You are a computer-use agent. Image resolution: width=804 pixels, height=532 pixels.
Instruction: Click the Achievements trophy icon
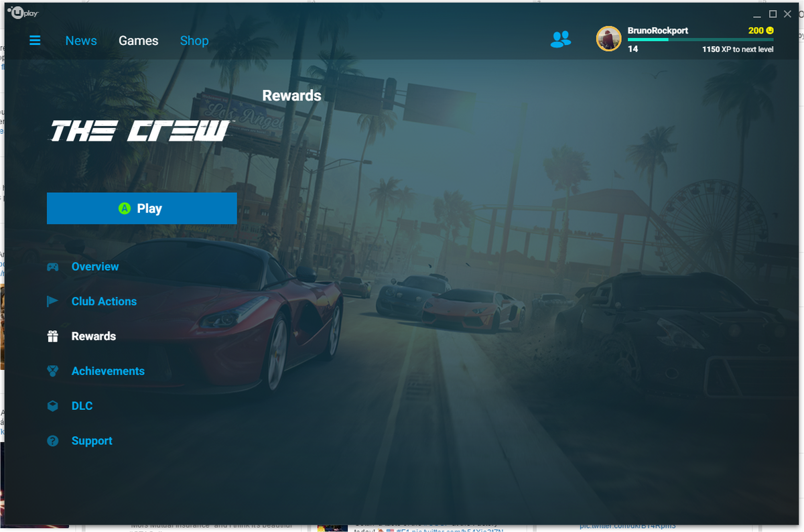coord(52,371)
